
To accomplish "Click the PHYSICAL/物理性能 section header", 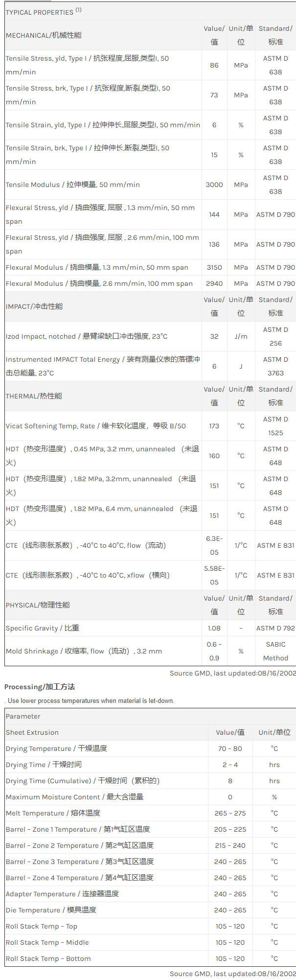I will pyautogui.click(x=38, y=605).
